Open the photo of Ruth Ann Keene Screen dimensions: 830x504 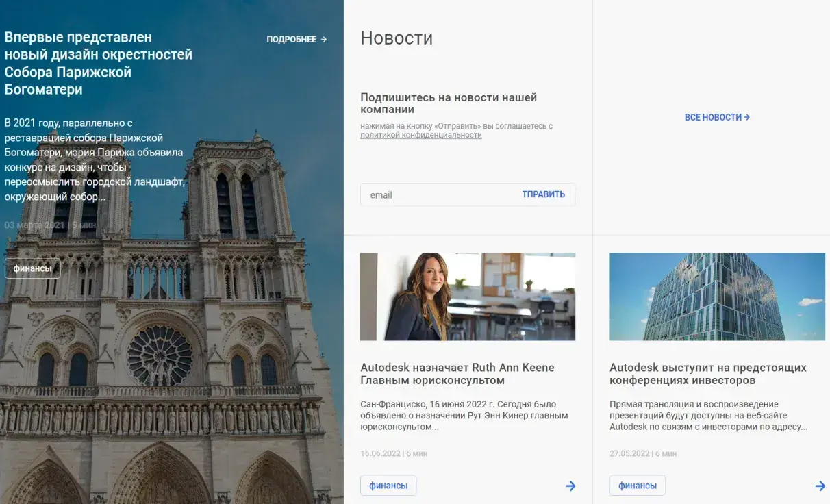(x=468, y=296)
